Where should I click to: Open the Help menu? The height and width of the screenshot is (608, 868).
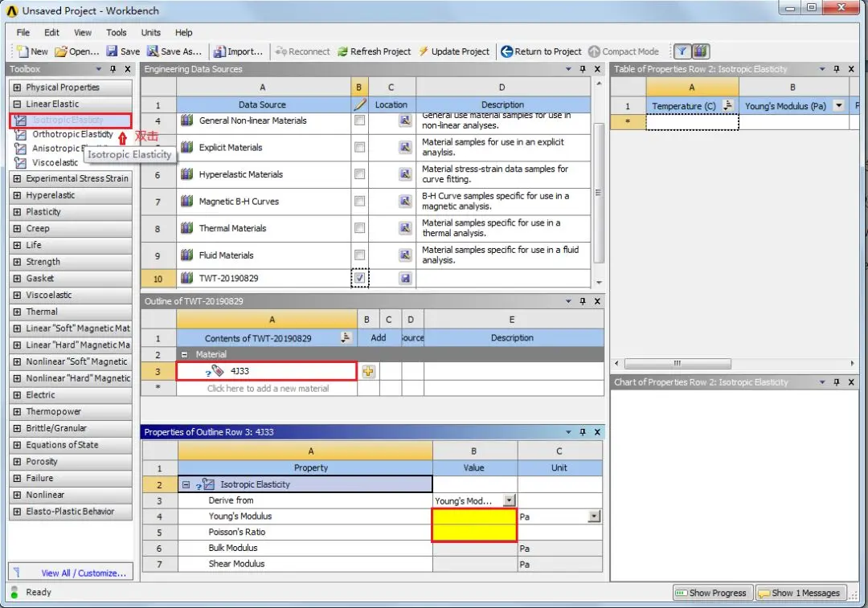184,33
